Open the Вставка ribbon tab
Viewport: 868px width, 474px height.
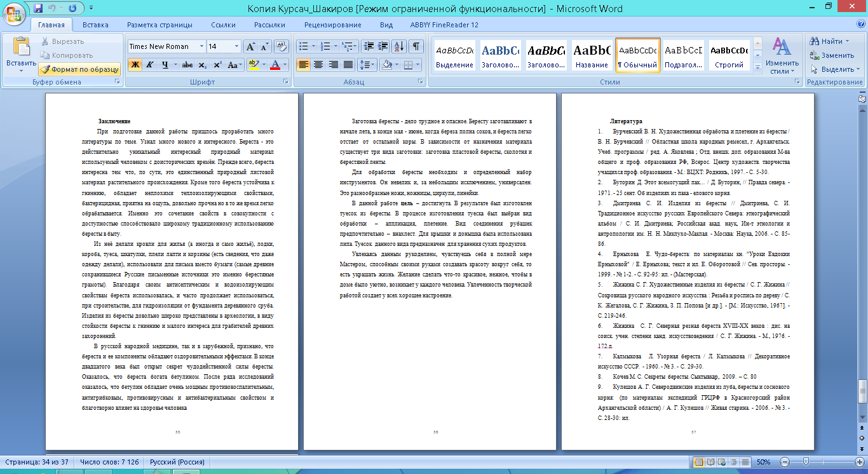tap(95, 25)
